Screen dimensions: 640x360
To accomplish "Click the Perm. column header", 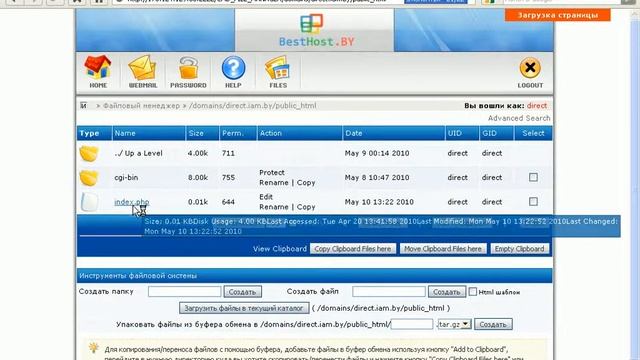I will [233, 133].
